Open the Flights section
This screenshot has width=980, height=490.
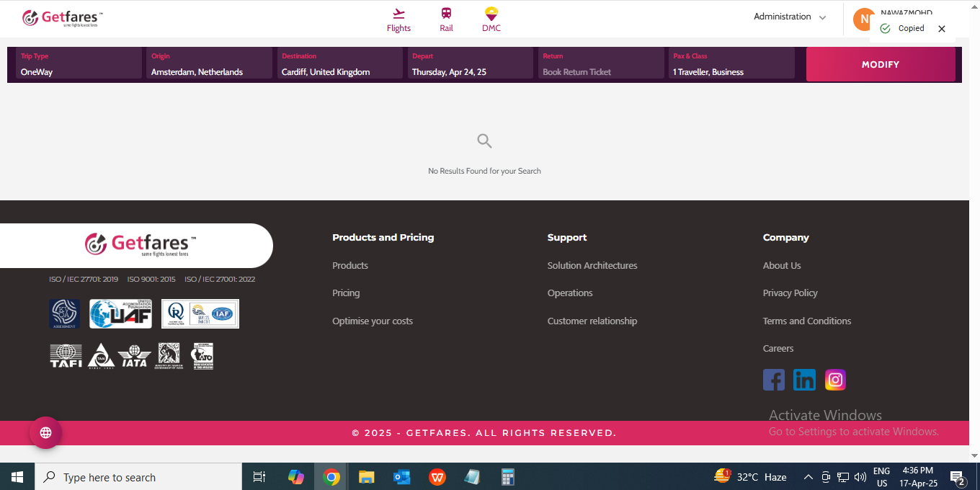pos(398,20)
